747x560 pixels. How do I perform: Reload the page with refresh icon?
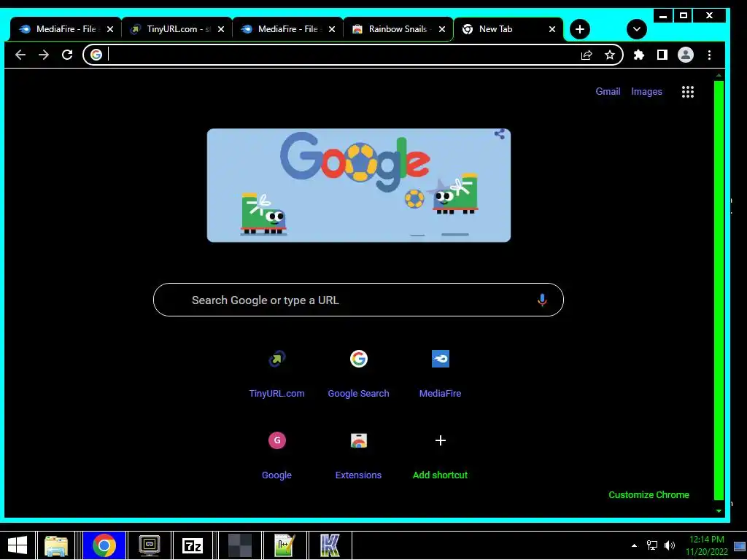(x=67, y=55)
